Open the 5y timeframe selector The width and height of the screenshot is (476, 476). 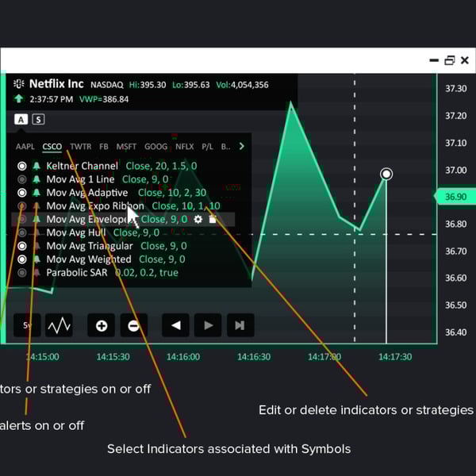click(27, 325)
